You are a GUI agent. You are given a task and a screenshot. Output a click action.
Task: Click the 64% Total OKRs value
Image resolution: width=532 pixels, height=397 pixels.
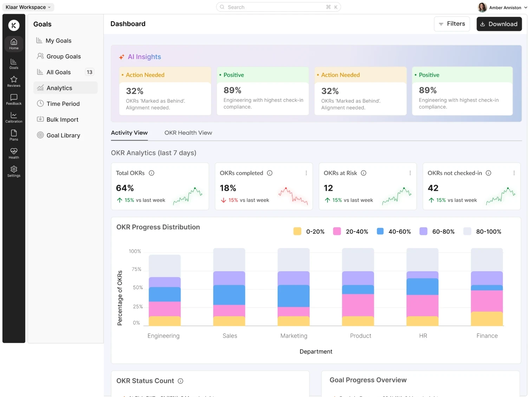point(125,188)
